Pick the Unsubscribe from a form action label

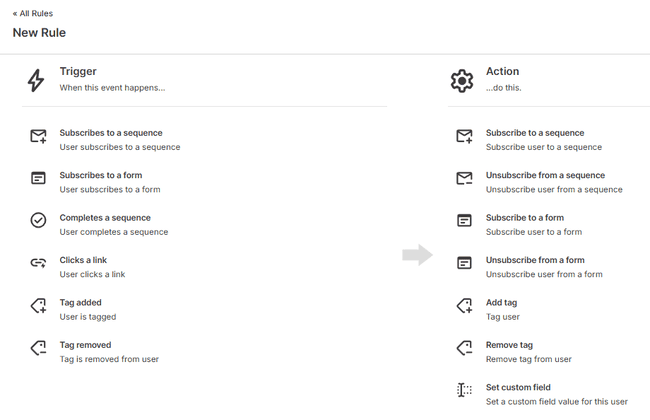535,260
